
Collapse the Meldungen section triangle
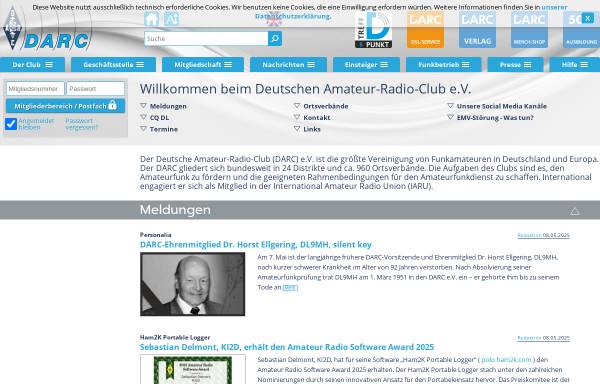pos(574,211)
